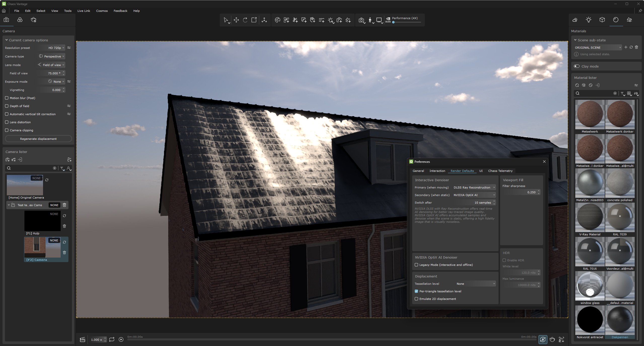Open Camera type Perspective dropdown
The image size is (644, 346).
coord(52,56)
